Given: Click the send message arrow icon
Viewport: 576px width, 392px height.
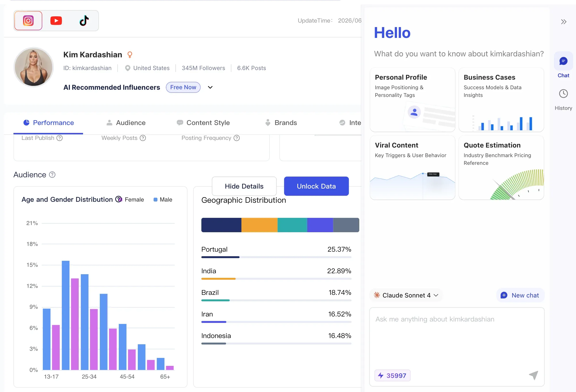Looking at the screenshot, I should (x=533, y=375).
